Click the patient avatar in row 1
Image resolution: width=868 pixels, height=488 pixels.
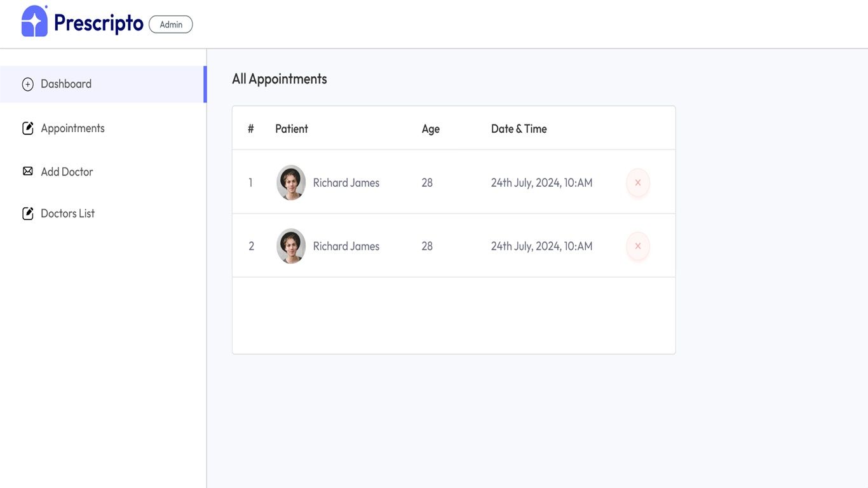click(x=291, y=183)
